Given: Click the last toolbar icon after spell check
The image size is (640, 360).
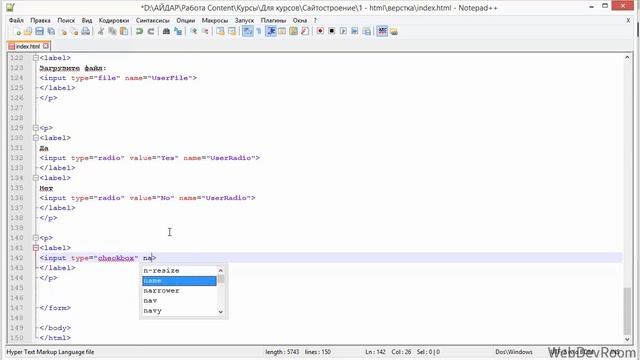Looking at the screenshot, I should tap(394, 31).
